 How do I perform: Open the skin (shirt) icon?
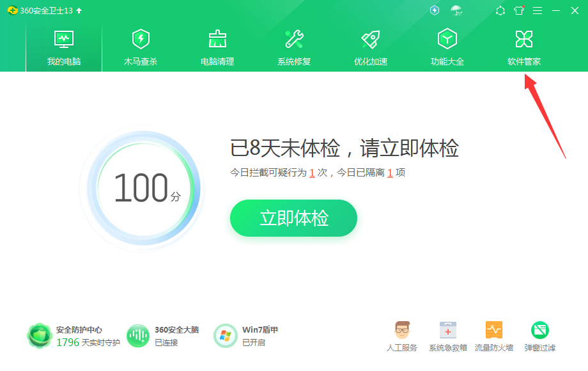click(519, 10)
